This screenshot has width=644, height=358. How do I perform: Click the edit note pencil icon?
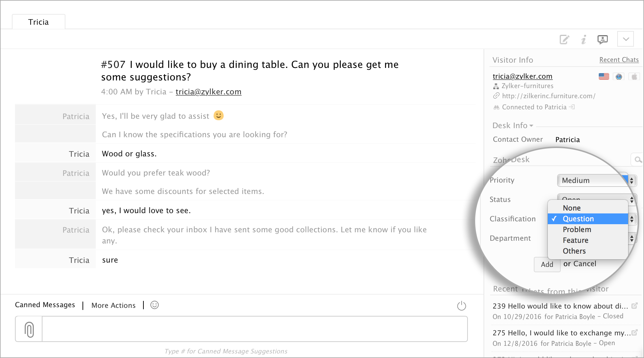564,40
